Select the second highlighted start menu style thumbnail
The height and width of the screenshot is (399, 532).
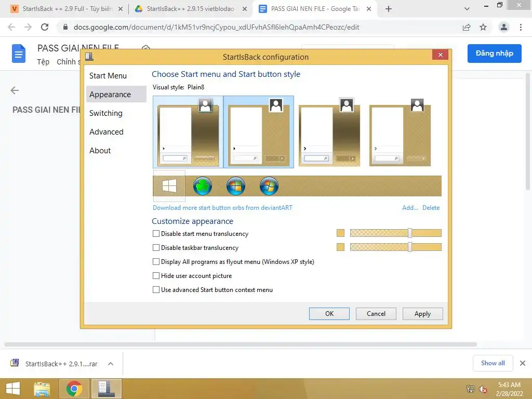[x=259, y=131]
